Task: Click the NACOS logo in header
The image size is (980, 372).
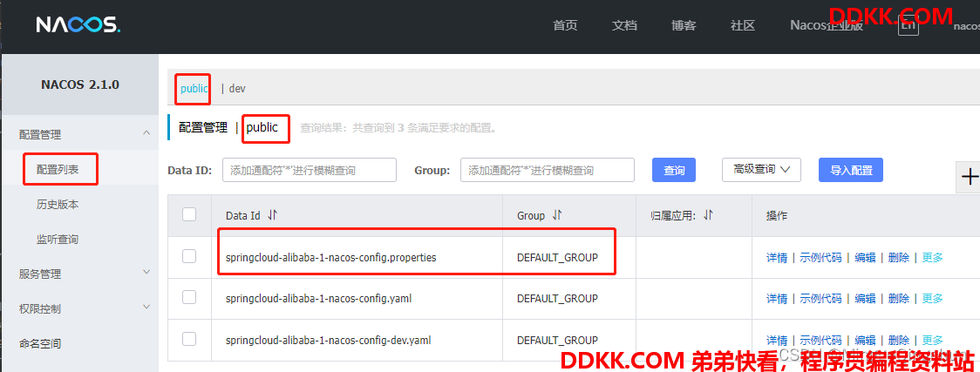Action: pyautogui.click(x=78, y=25)
